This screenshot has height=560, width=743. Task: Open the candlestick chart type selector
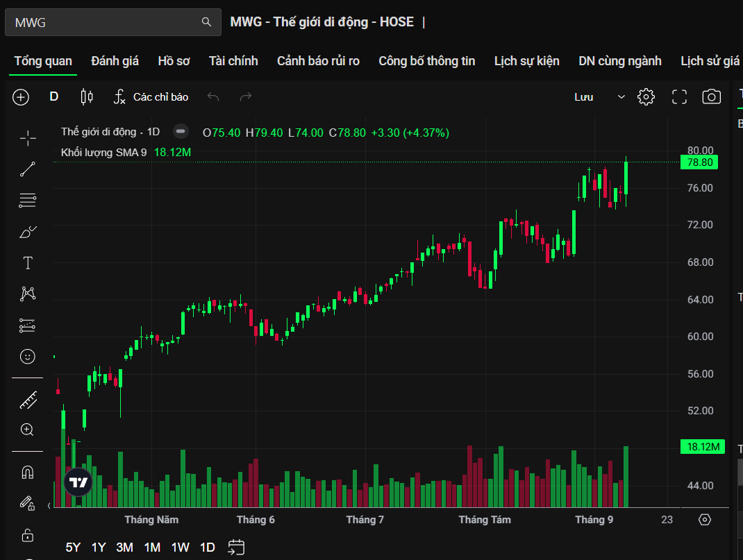[87, 96]
